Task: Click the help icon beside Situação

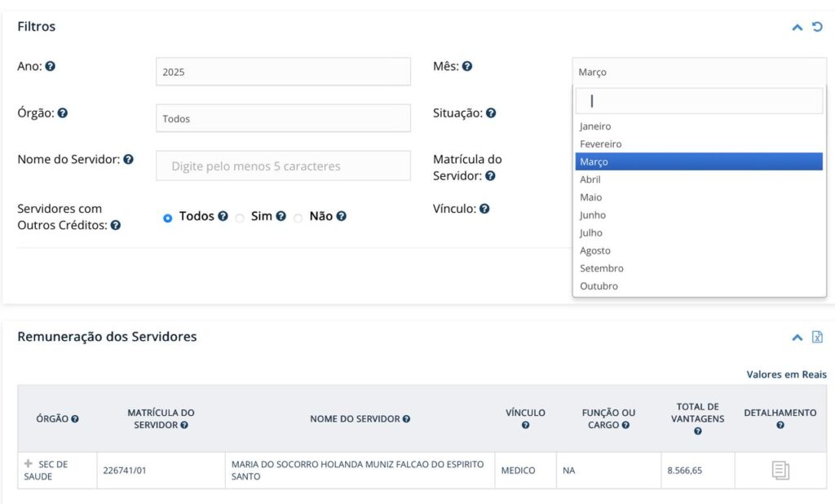Action: [491, 113]
